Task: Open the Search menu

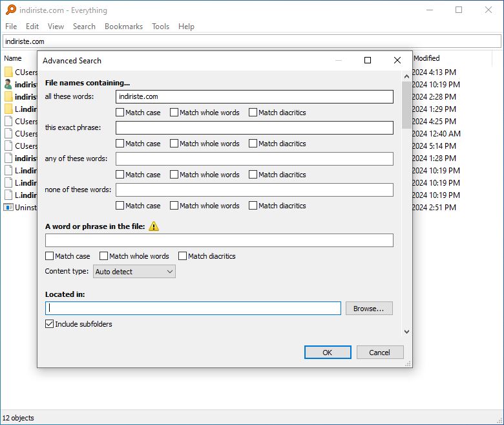Action: pos(84,27)
